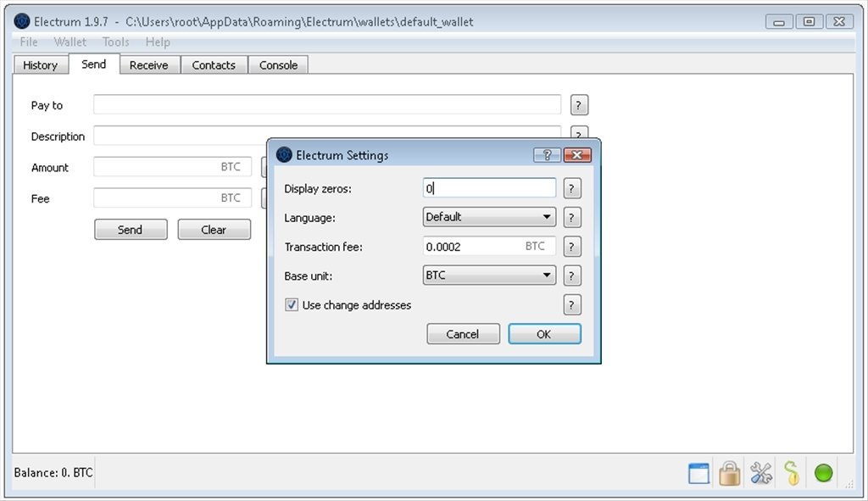The width and height of the screenshot is (868, 501).
Task: Close the Electrum Settings dialog with X
Action: (577, 155)
